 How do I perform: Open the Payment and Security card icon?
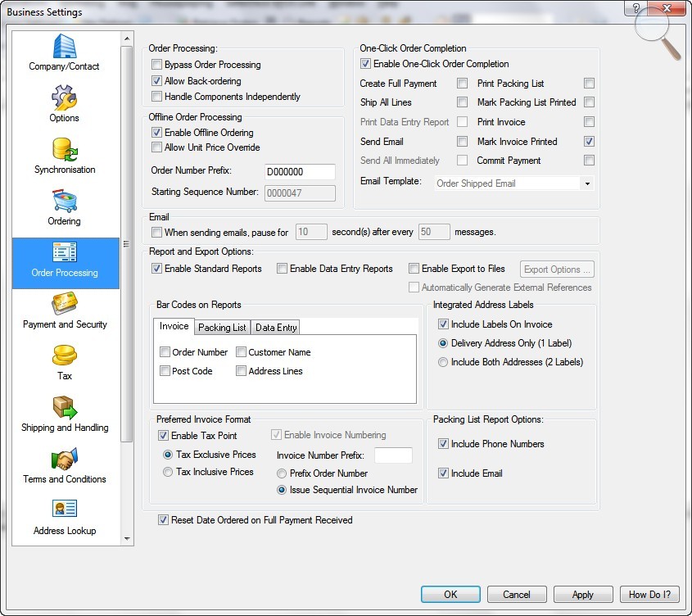coord(64,305)
